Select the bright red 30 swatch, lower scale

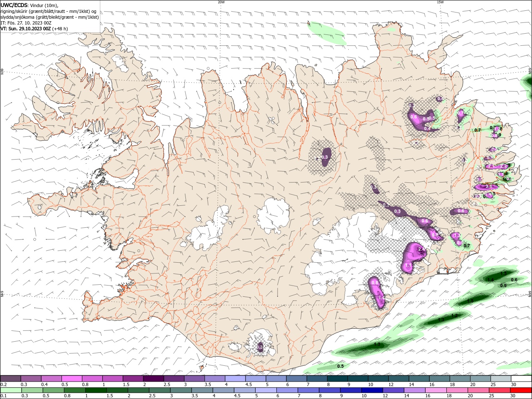[x=521, y=390]
